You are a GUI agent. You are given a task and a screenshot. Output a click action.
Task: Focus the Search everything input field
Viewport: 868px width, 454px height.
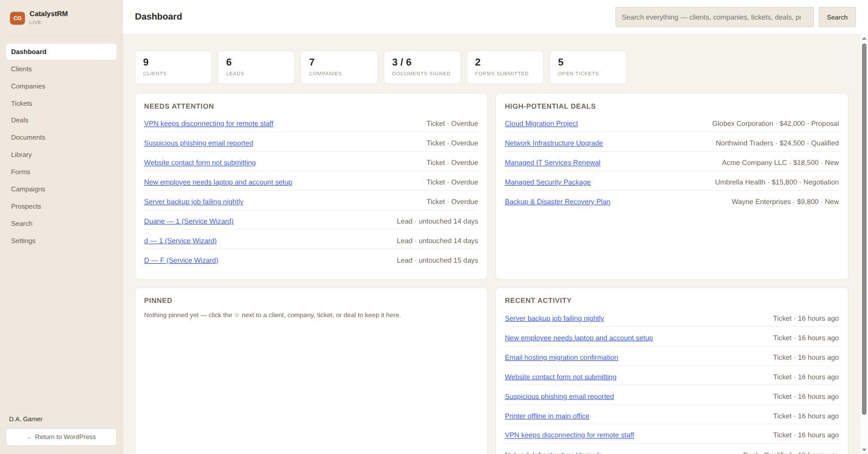pos(714,17)
